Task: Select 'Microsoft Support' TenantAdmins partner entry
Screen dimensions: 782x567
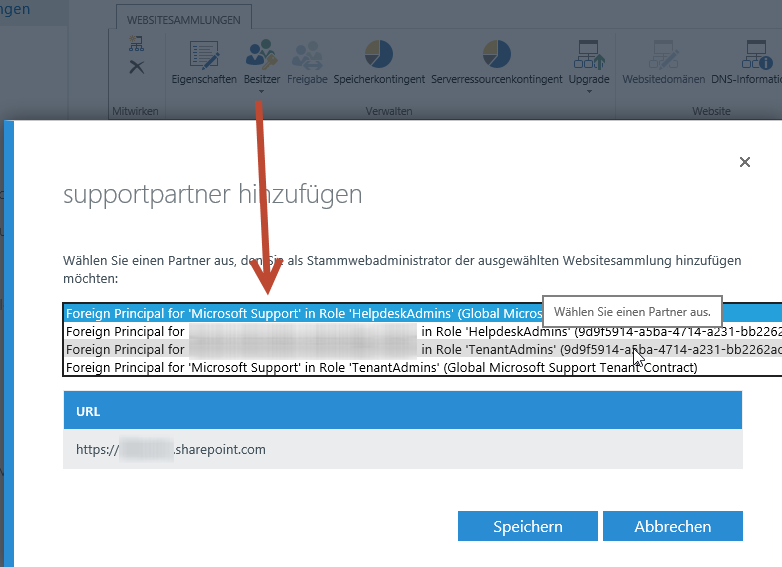Action: coord(423,367)
